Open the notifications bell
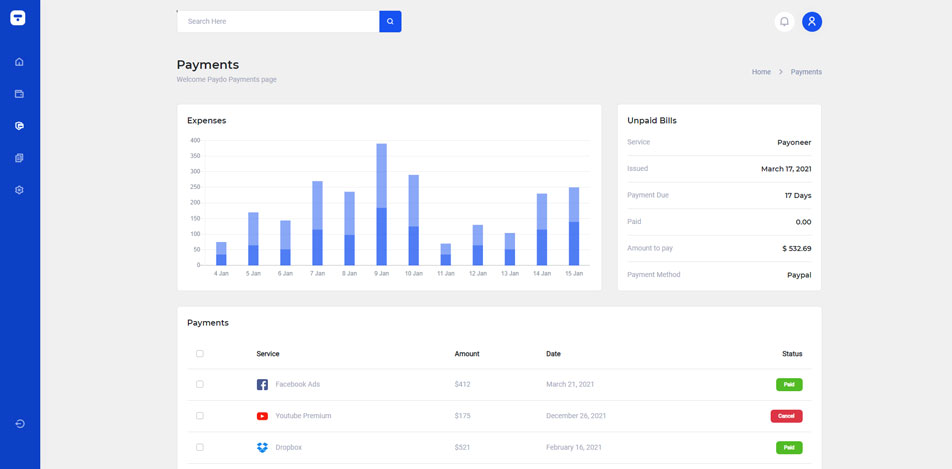The image size is (952, 469). click(x=784, y=21)
